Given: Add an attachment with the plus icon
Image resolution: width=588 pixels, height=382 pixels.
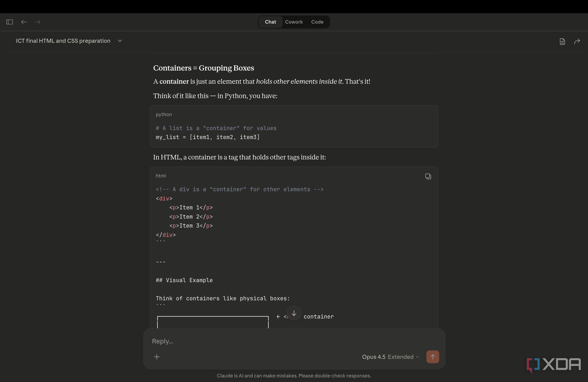Looking at the screenshot, I should pyautogui.click(x=157, y=357).
